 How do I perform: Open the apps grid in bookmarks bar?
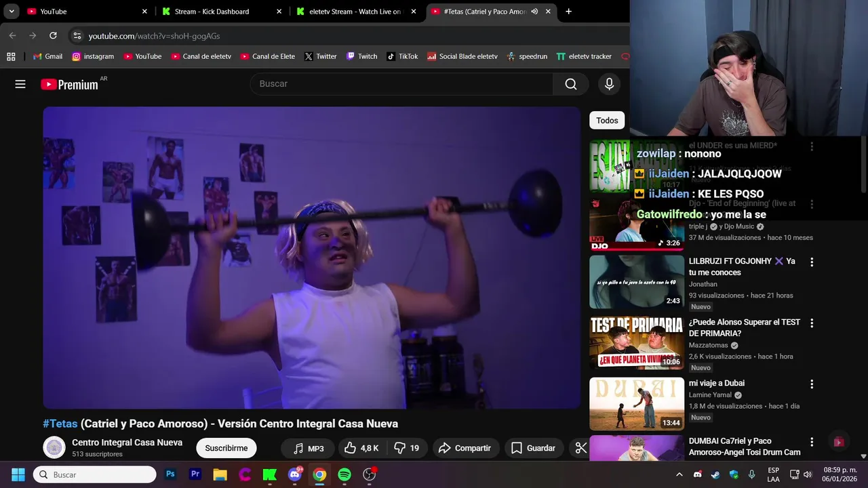(11, 56)
